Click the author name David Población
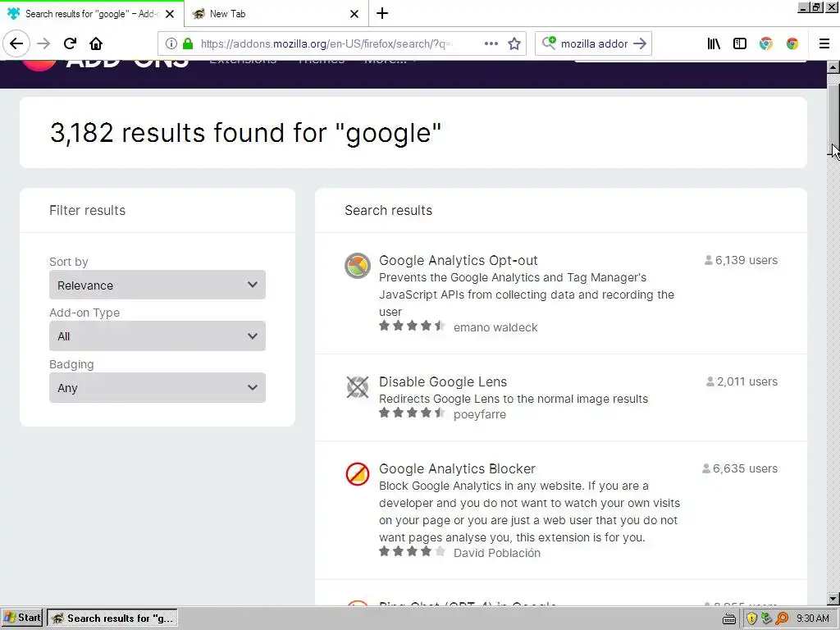The height and width of the screenshot is (630, 840). (x=497, y=553)
